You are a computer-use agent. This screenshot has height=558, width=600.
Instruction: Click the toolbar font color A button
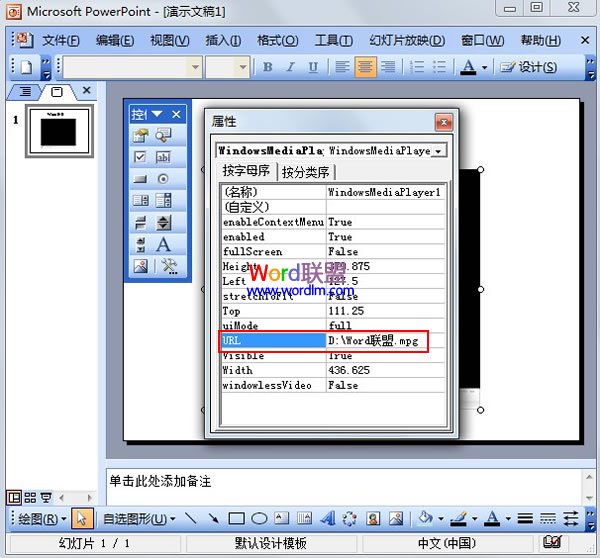468,67
